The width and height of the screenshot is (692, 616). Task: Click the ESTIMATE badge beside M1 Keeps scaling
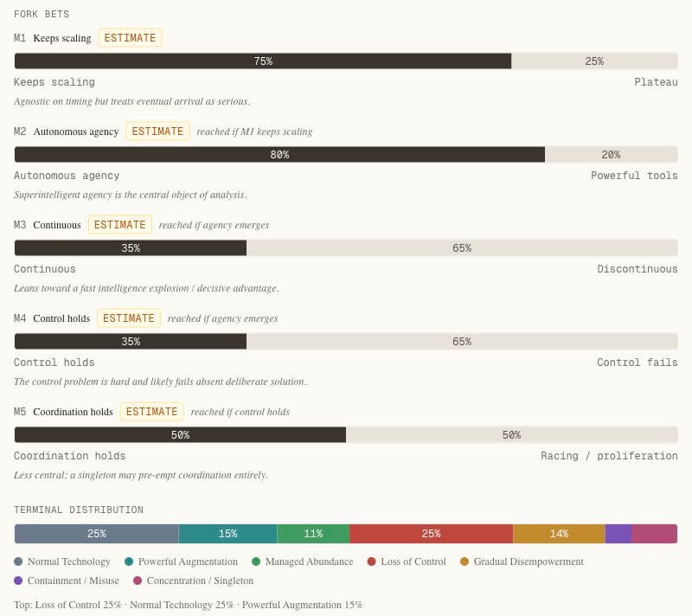(130, 38)
